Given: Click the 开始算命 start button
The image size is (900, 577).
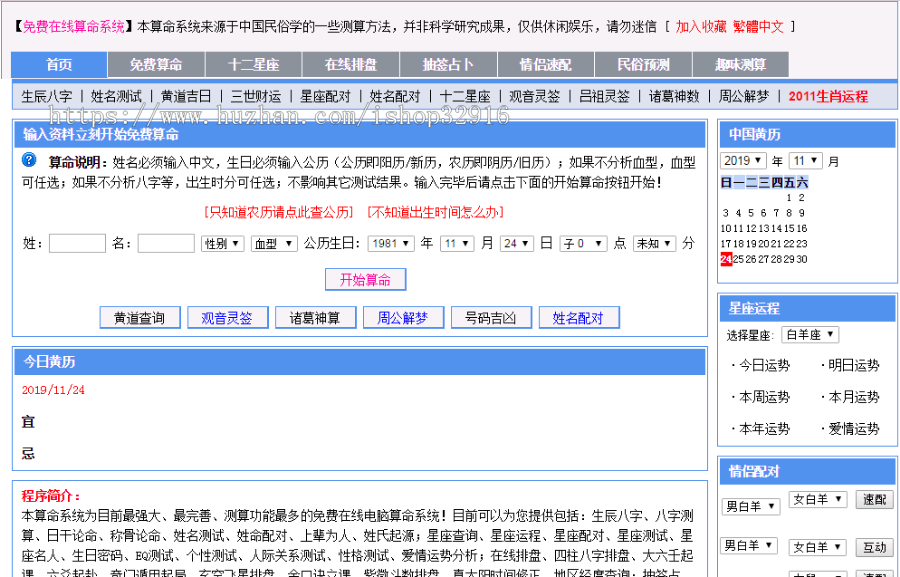Looking at the screenshot, I should tap(366, 279).
